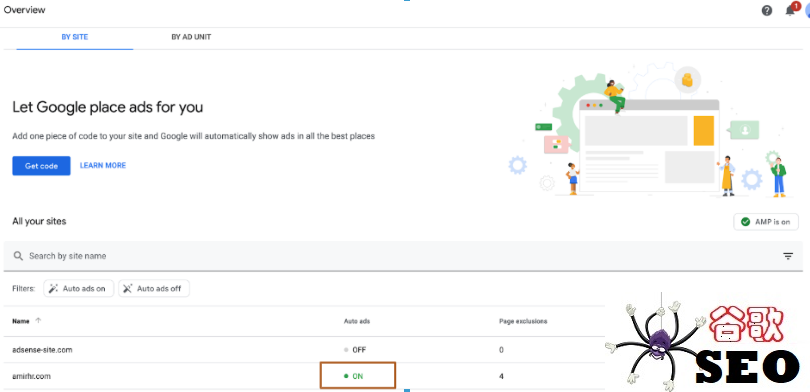Screen dimensions: 810x392
Task: Click ON status for amirhr.com
Action: [354, 377]
